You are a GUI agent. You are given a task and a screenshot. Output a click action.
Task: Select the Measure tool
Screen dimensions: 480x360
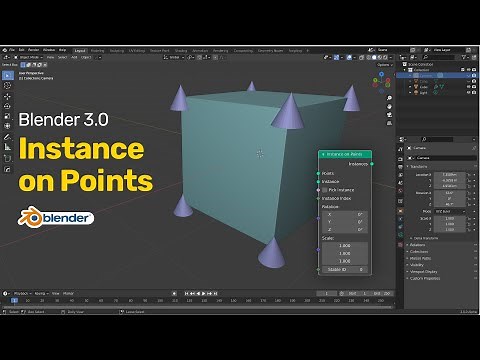[7, 147]
